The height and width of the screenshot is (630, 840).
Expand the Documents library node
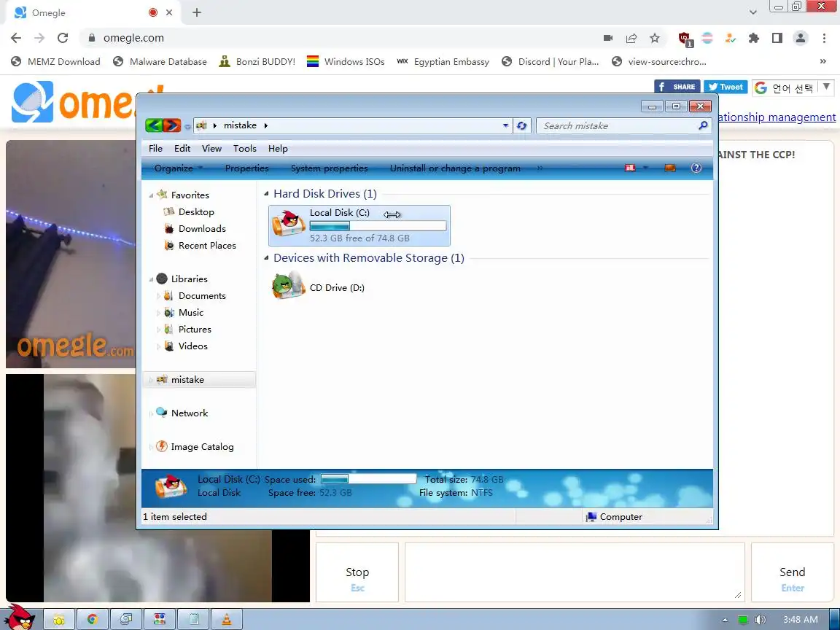158,296
